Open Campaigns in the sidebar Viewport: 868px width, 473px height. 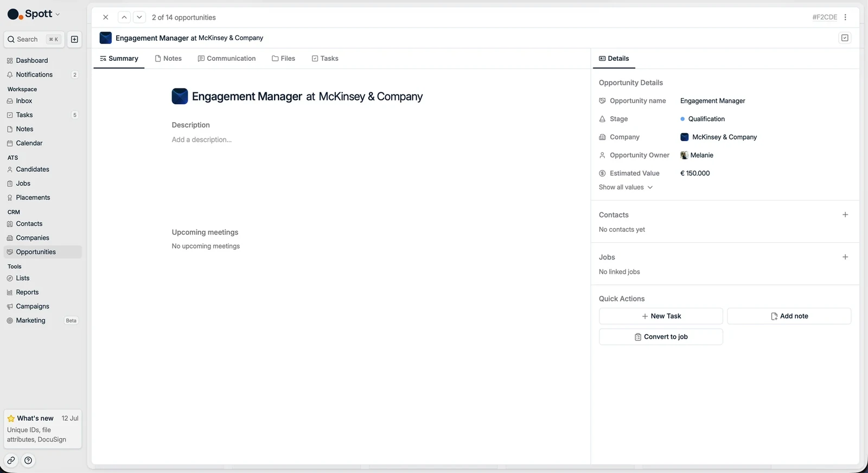pyautogui.click(x=43, y=306)
